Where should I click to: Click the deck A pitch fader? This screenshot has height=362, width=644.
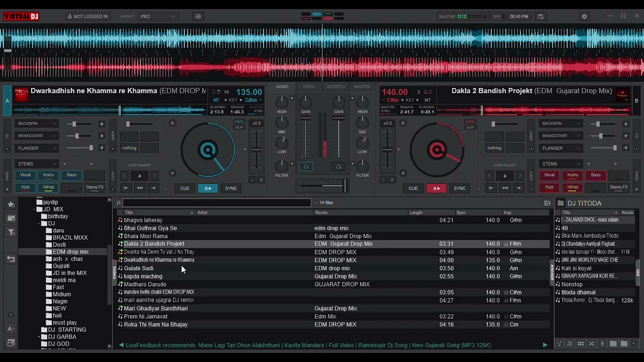pyautogui.click(x=257, y=149)
